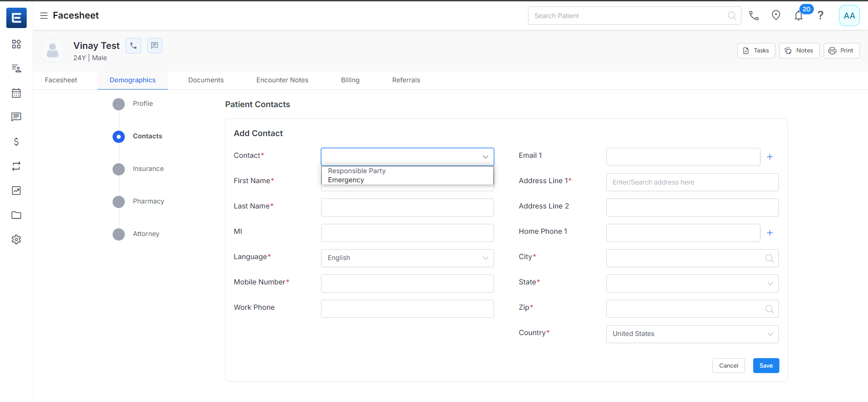Open the State dropdown

coord(692,284)
